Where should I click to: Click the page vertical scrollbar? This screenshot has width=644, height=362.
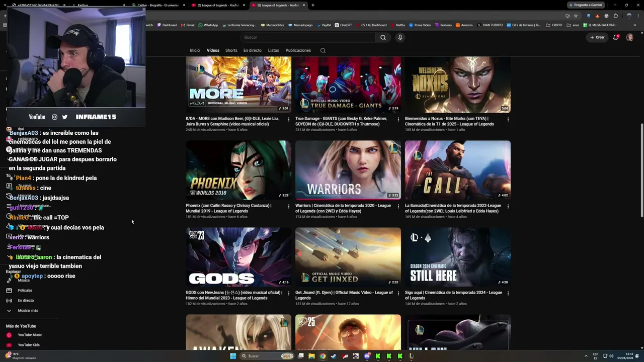pyautogui.click(x=641, y=171)
